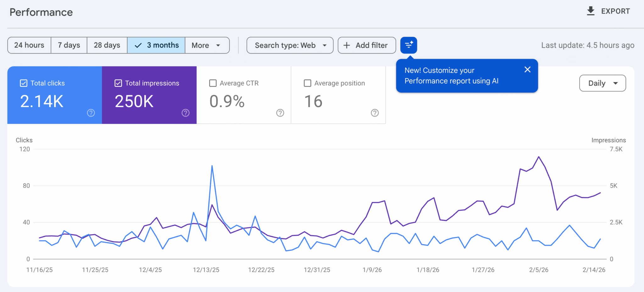Switch to the 7 days tab
644x292 pixels.
[x=69, y=45]
